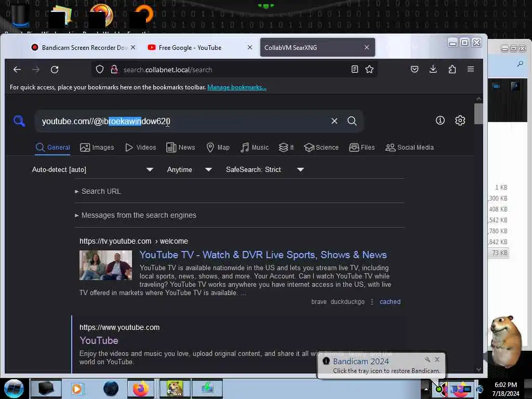Image resolution: width=532 pixels, height=399 pixels.
Task: Open the Firefox downloads panel
Action: (x=433, y=69)
